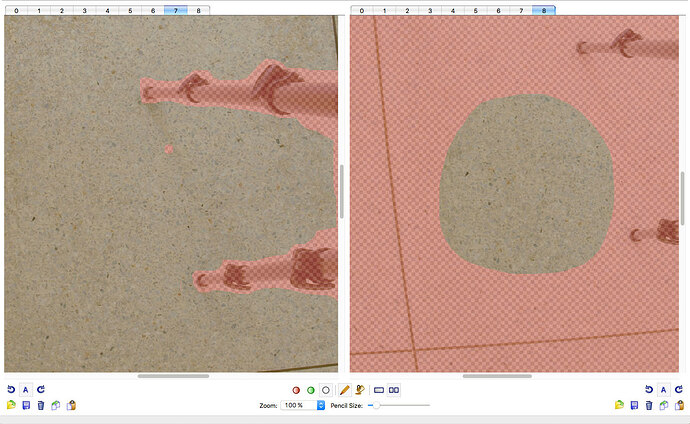Screen dimensions: 690x424
Task: Toggle the 'A' auto button below left image
Action: (26, 389)
